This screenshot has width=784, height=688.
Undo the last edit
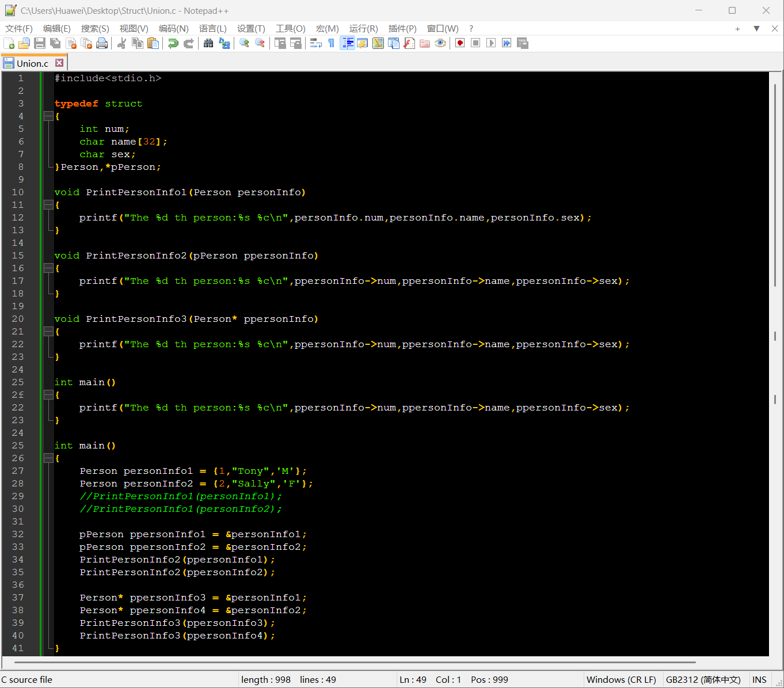[x=173, y=43]
